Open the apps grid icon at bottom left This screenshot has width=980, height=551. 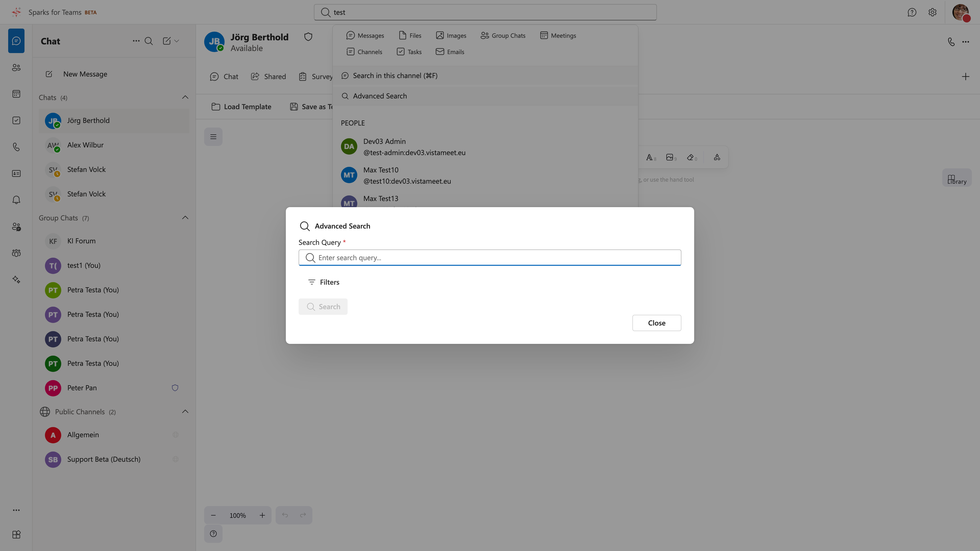tap(16, 535)
